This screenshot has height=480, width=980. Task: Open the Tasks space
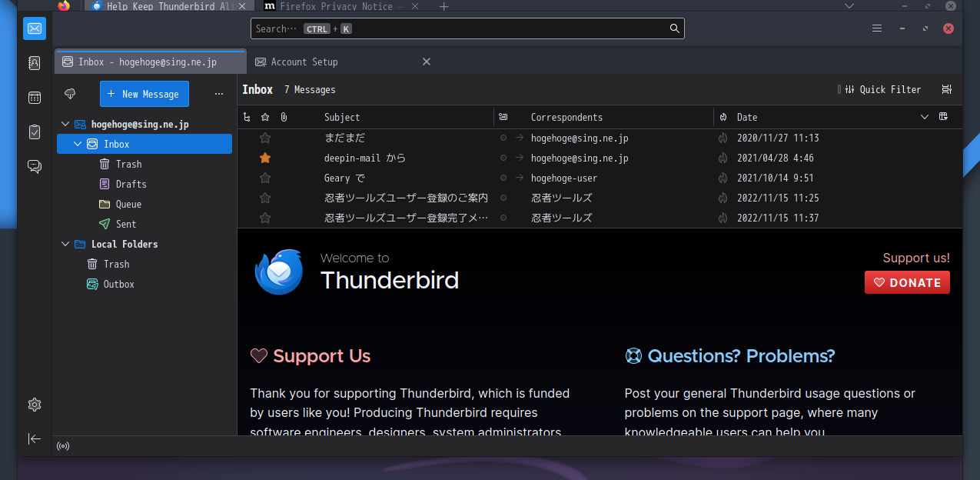pos(35,132)
